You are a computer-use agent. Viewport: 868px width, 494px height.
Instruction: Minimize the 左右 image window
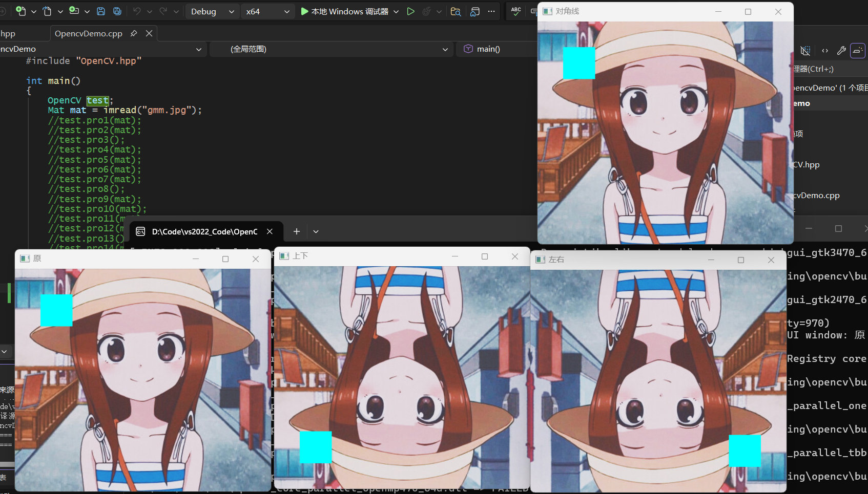pyautogui.click(x=711, y=260)
